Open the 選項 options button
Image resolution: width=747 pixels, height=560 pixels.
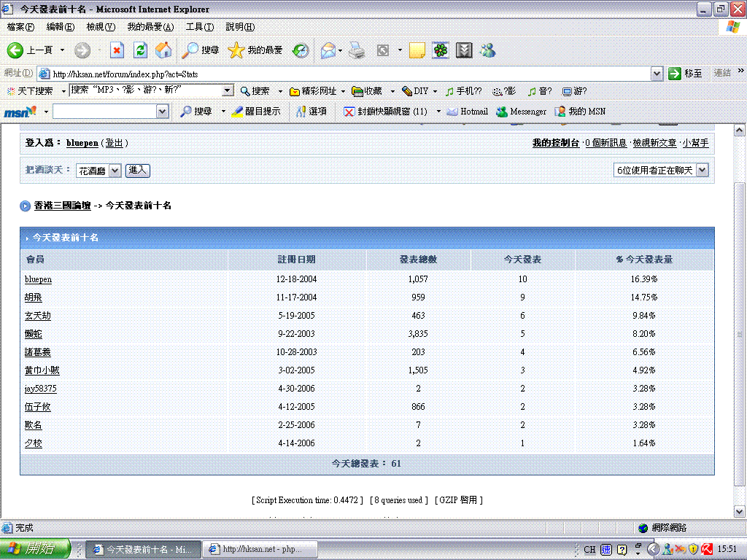pyautogui.click(x=311, y=112)
